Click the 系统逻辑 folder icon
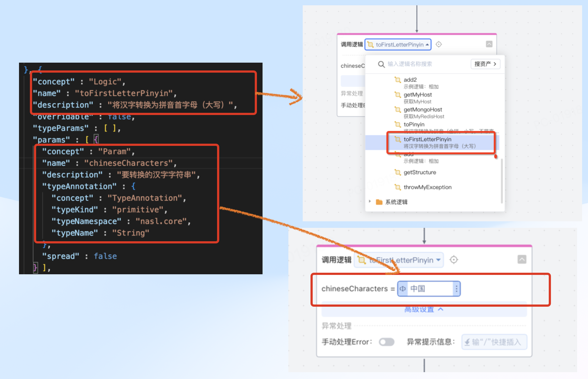 click(x=379, y=202)
